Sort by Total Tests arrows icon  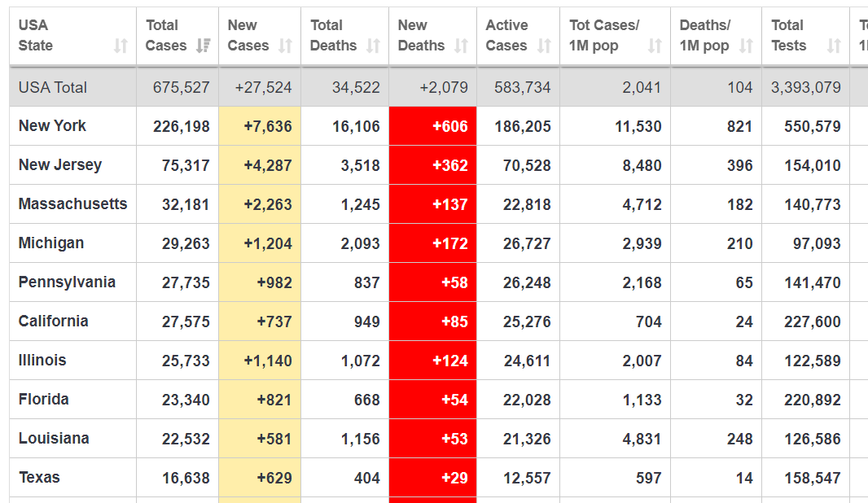tap(835, 46)
